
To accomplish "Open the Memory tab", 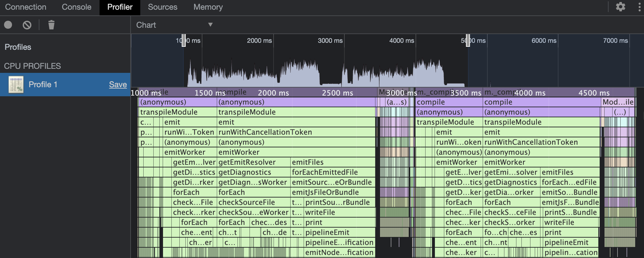I will point(208,7).
